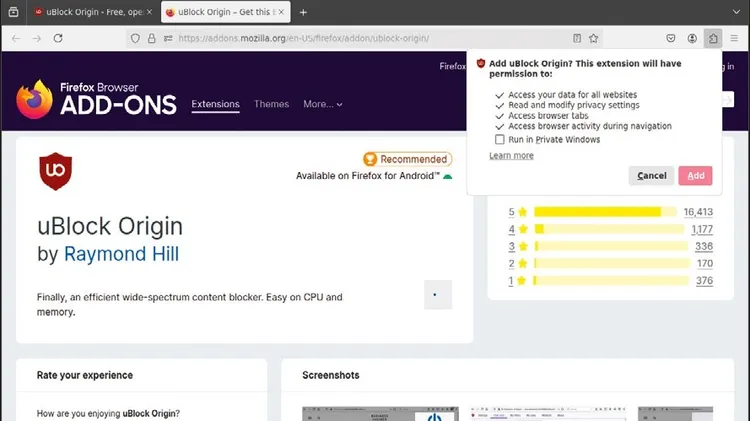The width and height of the screenshot is (750, 421).
Task: Switch to the first uBlock Origin tab
Action: point(94,12)
